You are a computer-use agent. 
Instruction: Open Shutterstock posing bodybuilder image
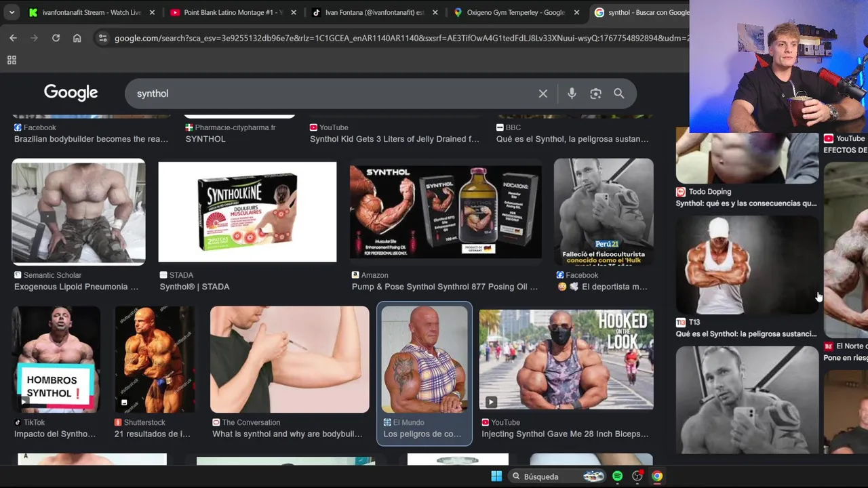(x=155, y=359)
